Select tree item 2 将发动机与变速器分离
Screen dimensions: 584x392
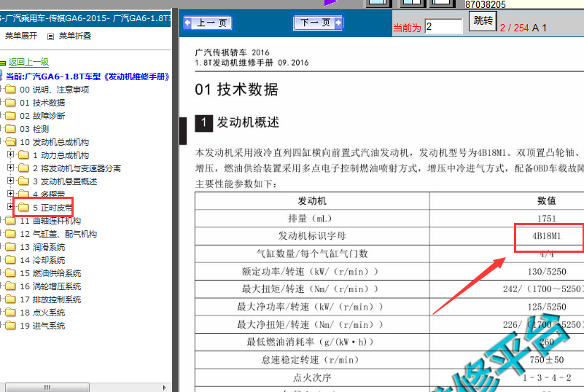coord(77,168)
